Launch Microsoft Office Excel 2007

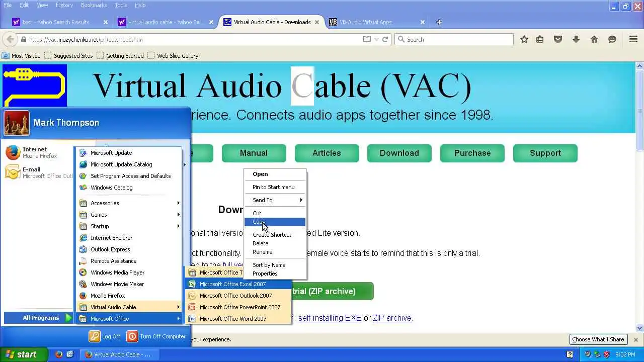tap(238, 284)
